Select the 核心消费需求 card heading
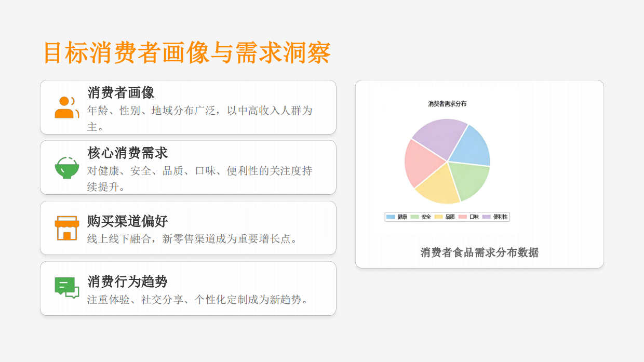Screen dimensions: 644x362 pos(127,153)
